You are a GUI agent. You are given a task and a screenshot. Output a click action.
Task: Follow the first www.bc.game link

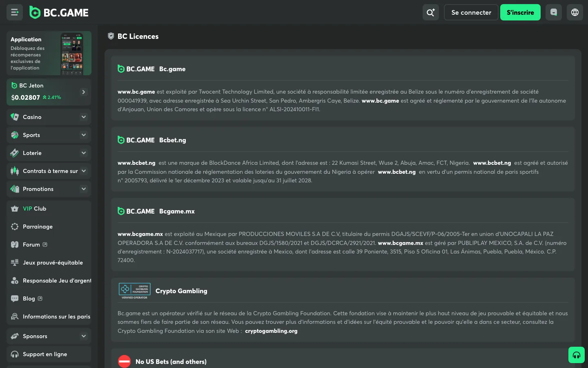pyautogui.click(x=136, y=92)
